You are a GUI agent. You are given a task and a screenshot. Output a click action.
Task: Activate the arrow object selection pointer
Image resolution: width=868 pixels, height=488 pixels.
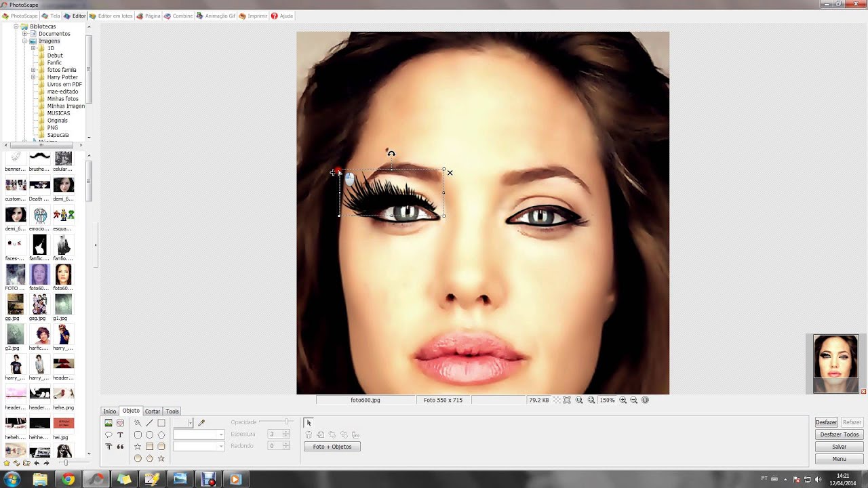tap(309, 423)
